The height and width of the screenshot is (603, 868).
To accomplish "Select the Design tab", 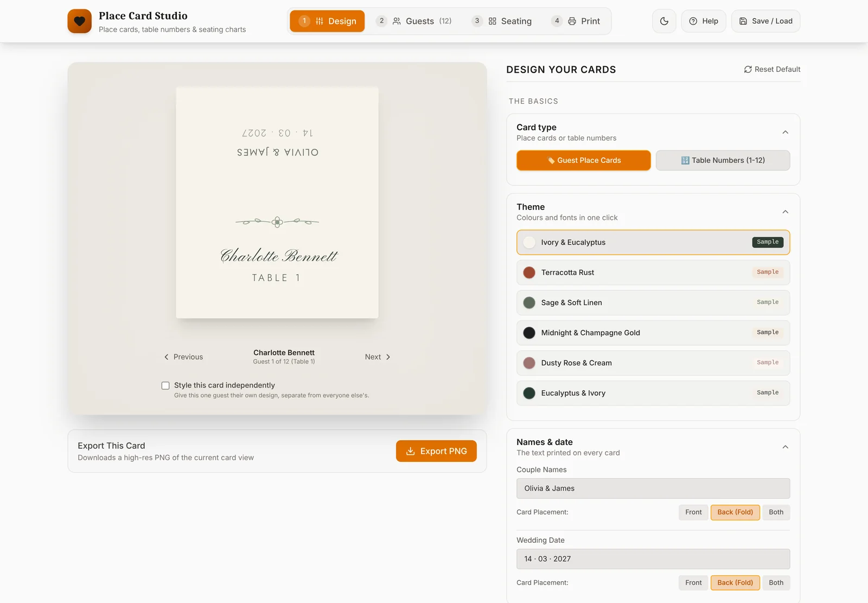I will 327,21.
